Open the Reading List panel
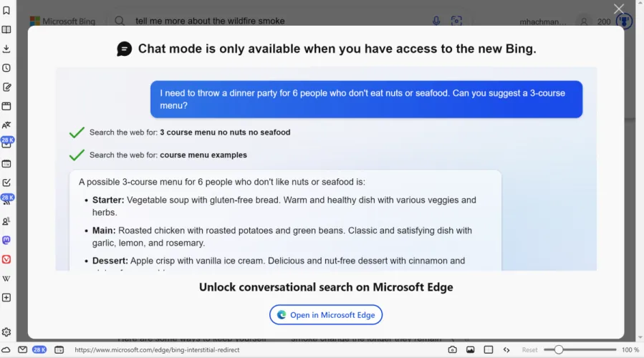 tap(6, 30)
